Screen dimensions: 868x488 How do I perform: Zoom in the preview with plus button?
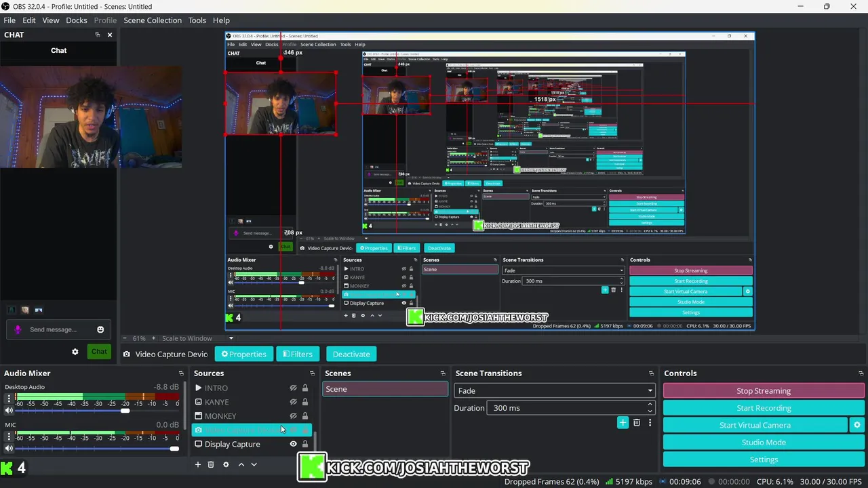coord(153,338)
